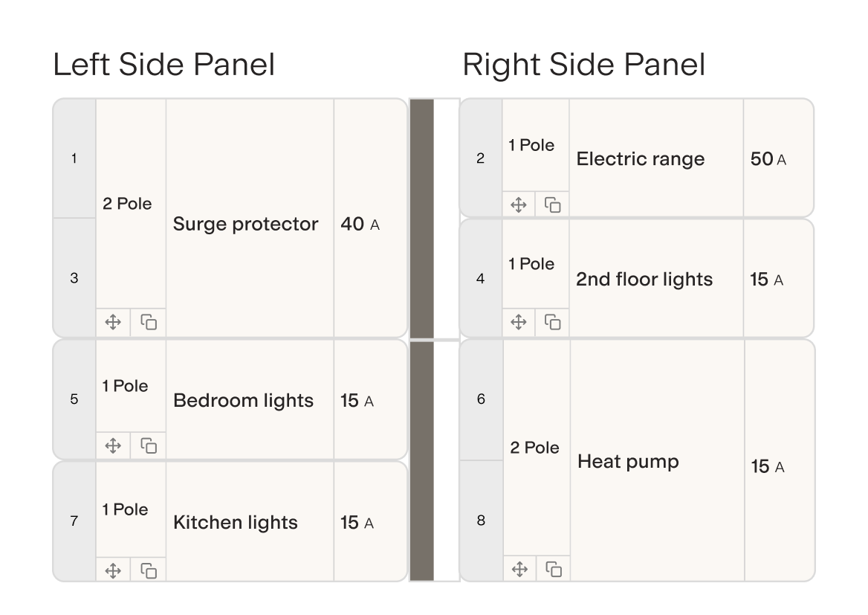868x615 pixels.
Task: Click the 2 Pole label on Heat pump
Action: coord(534,448)
